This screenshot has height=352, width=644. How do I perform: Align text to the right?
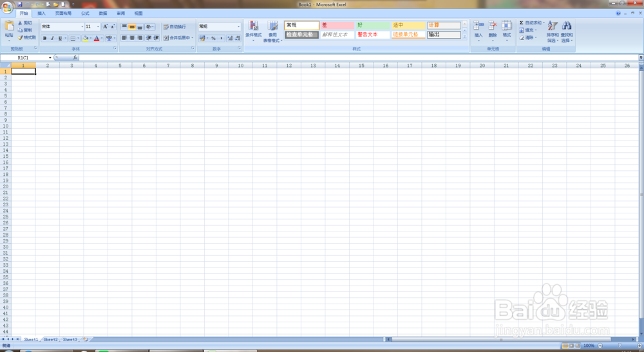tap(140, 38)
